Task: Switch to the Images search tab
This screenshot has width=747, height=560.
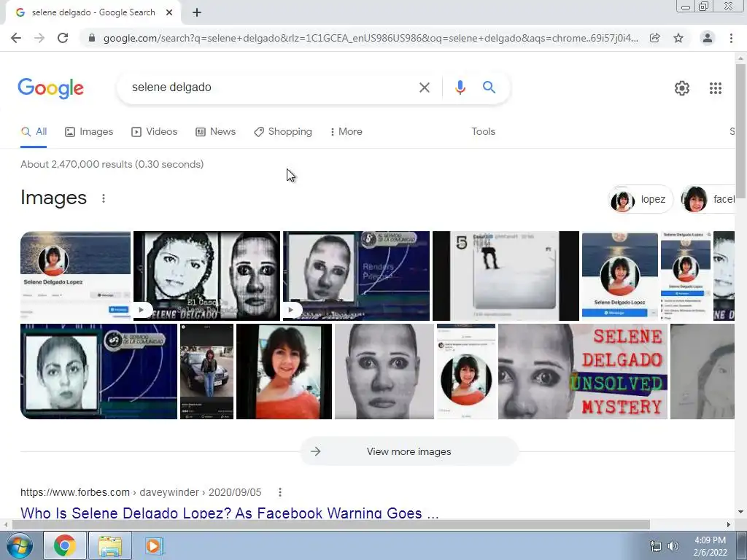Action: click(x=89, y=132)
